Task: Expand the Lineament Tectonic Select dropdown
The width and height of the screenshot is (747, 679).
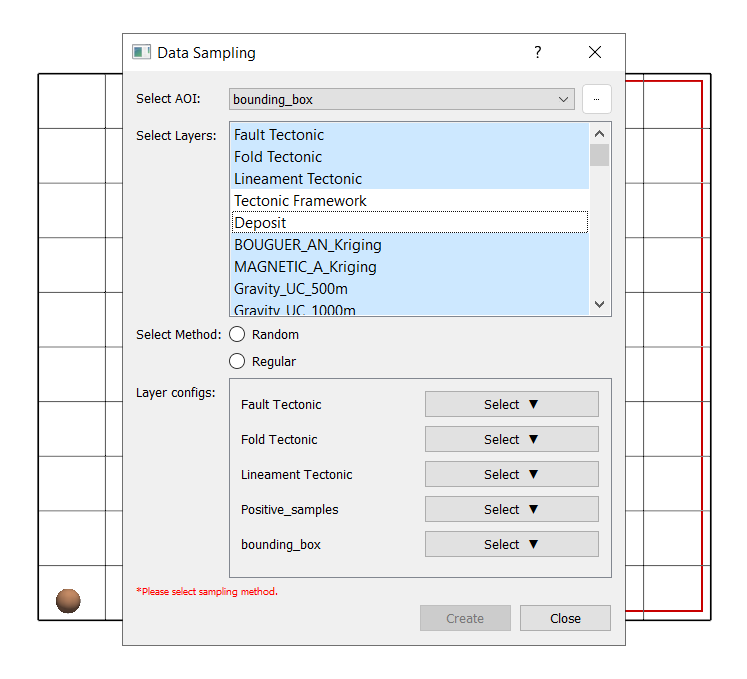Action: tap(511, 474)
